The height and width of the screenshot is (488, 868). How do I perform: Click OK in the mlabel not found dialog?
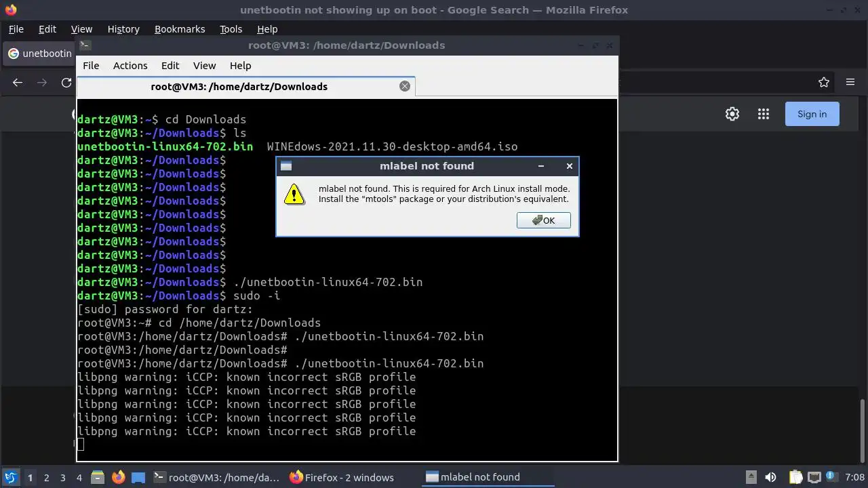tap(543, 220)
